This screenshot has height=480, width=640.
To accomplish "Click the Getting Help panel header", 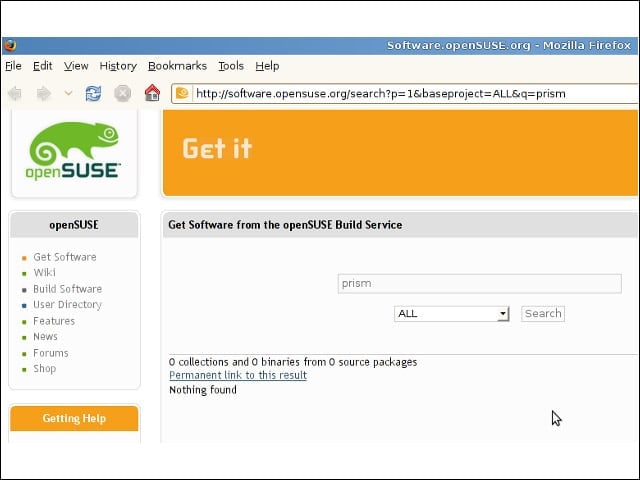I will (x=74, y=418).
